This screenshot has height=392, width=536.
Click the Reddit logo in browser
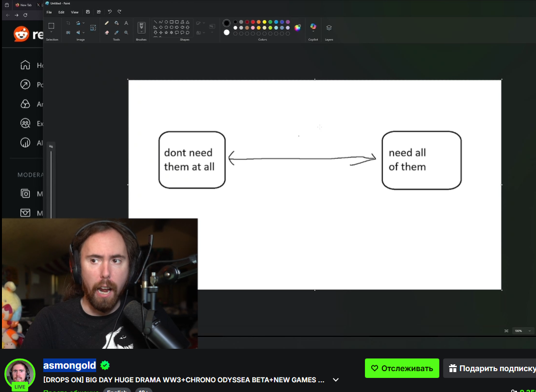pos(21,34)
